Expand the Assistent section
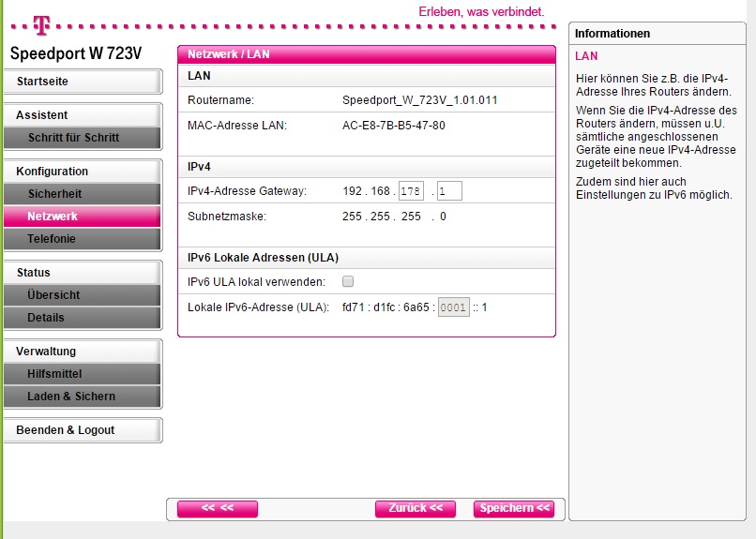 click(x=82, y=115)
